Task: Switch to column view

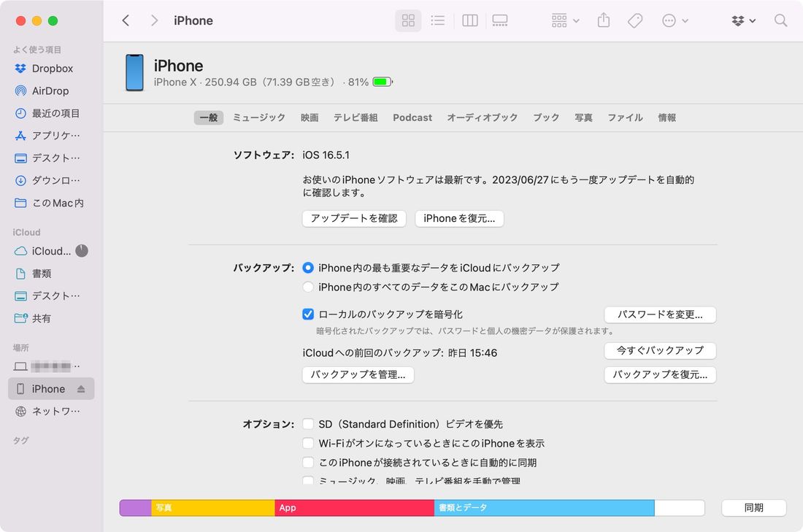Action: [x=469, y=20]
